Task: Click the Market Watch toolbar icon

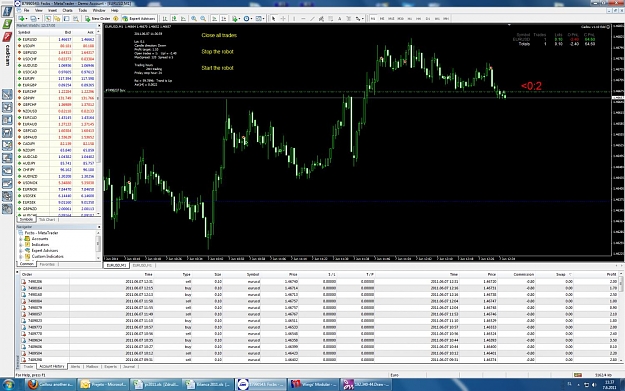Action: [x=48, y=18]
